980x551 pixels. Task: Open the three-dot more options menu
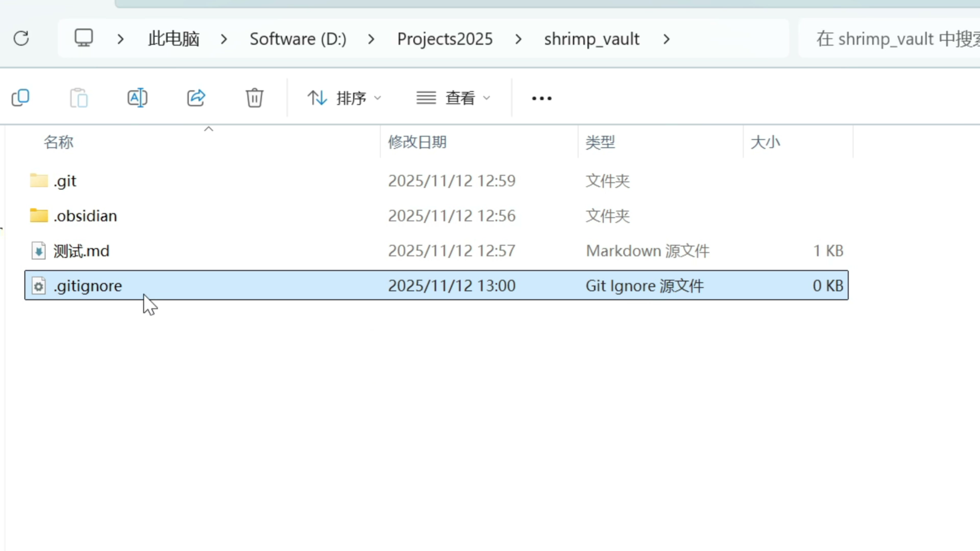coord(541,98)
